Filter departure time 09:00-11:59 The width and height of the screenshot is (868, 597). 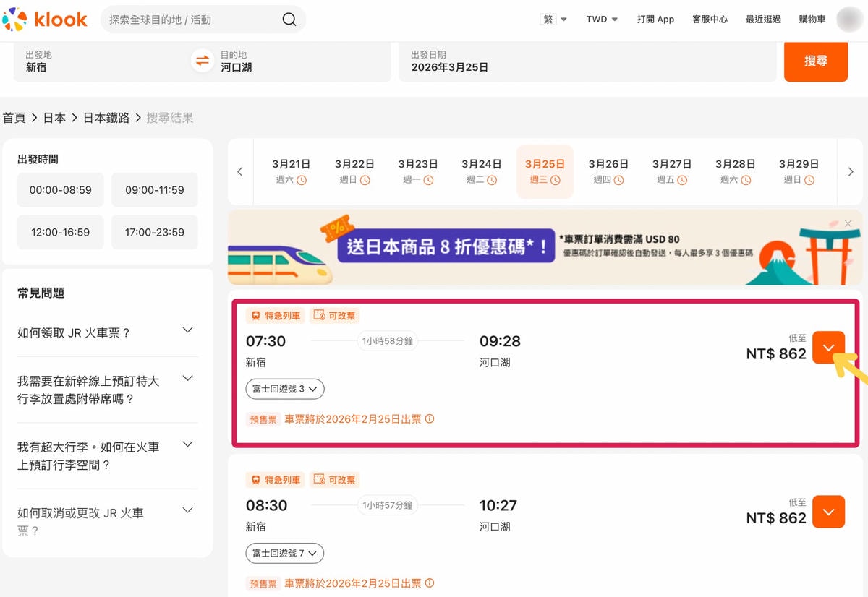155,190
